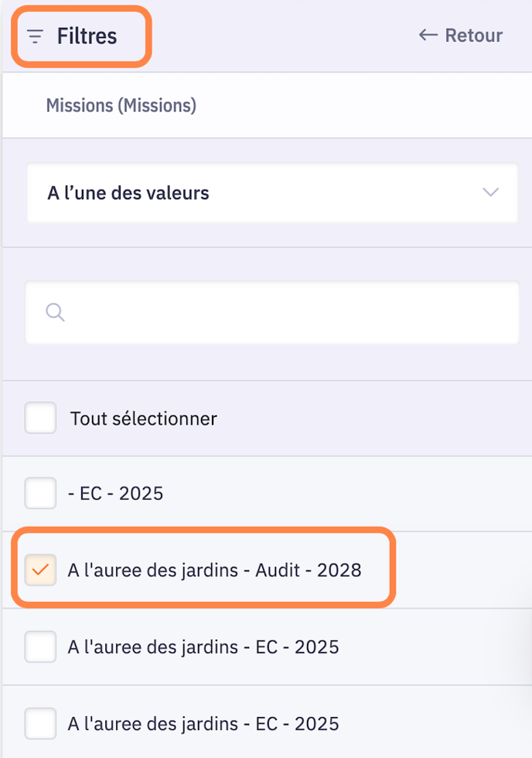Check the "- EC - 2025" checkbox

pyautogui.click(x=41, y=493)
